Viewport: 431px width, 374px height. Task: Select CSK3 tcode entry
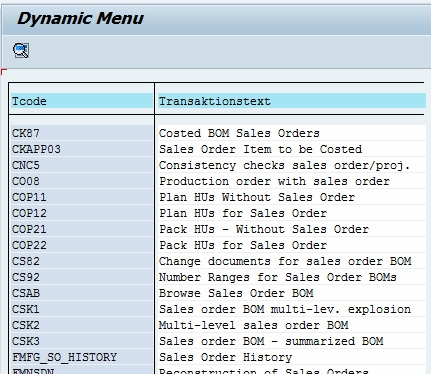pos(26,341)
